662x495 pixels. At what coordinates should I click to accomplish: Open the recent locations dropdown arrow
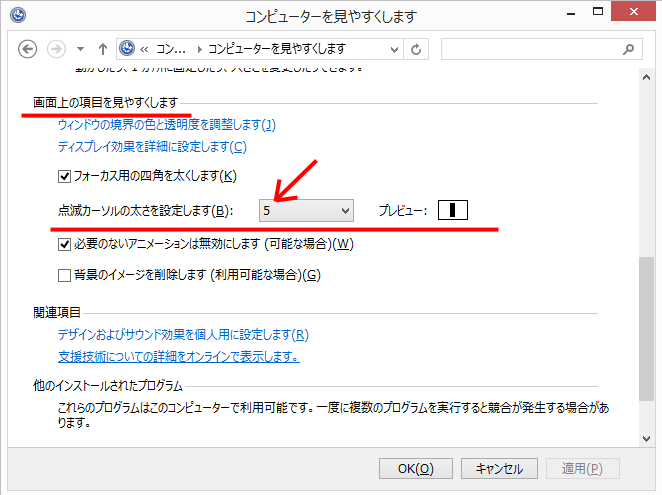point(80,48)
